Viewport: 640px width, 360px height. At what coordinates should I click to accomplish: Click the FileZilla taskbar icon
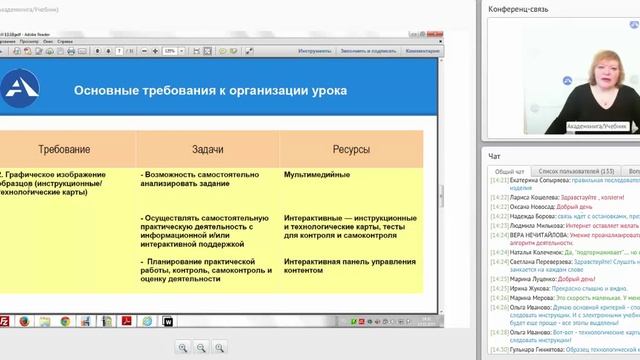click(x=4, y=321)
